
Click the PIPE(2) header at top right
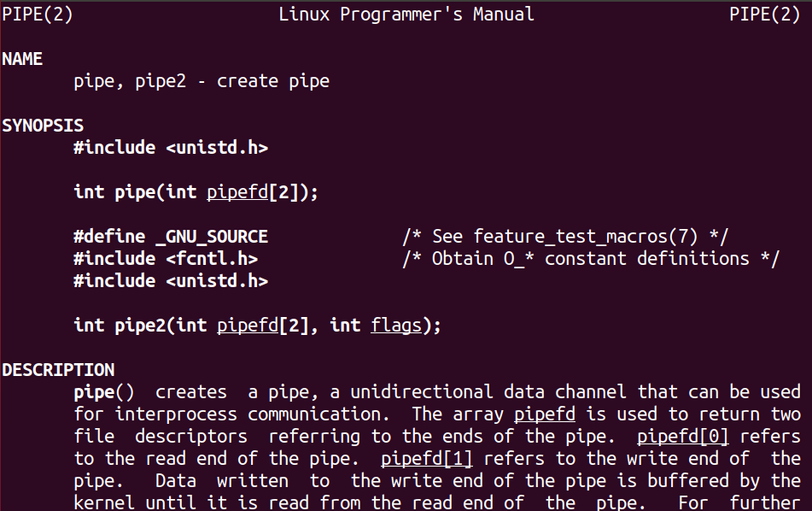point(765,15)
